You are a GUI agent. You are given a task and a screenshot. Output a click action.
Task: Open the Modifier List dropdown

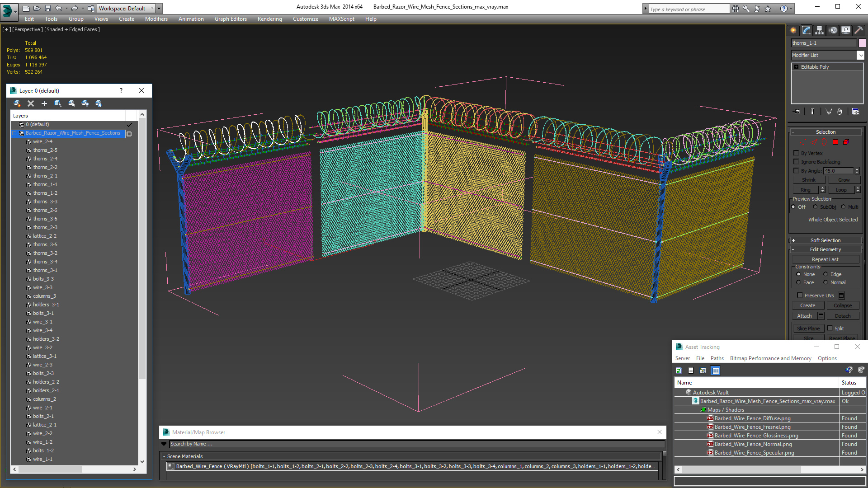pos(860,55)
